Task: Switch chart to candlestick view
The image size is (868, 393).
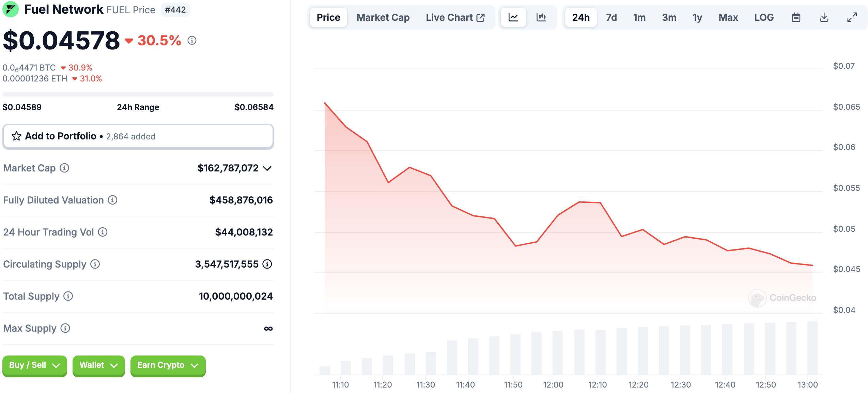Action: [541, 17]
